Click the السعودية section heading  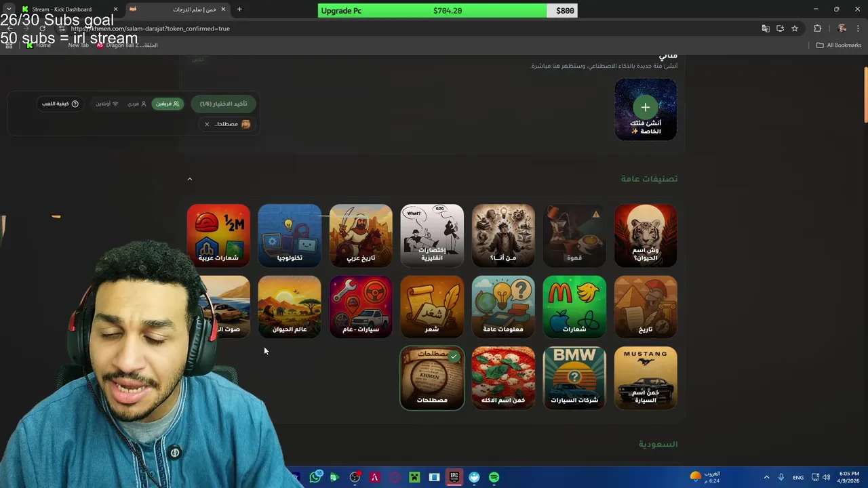pos(658,444)
